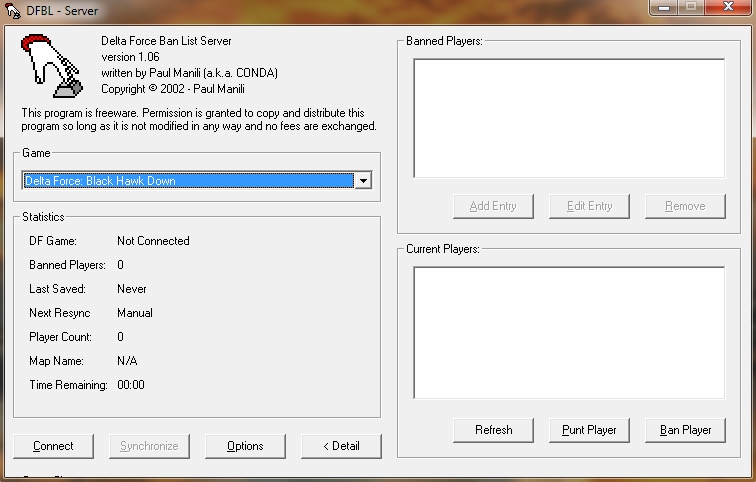Image resolution: width=756 pixels, height=482 pixels.
Task: Click the 'Delta Force Ban List Server' heading
Action: [x=166, y=41]
